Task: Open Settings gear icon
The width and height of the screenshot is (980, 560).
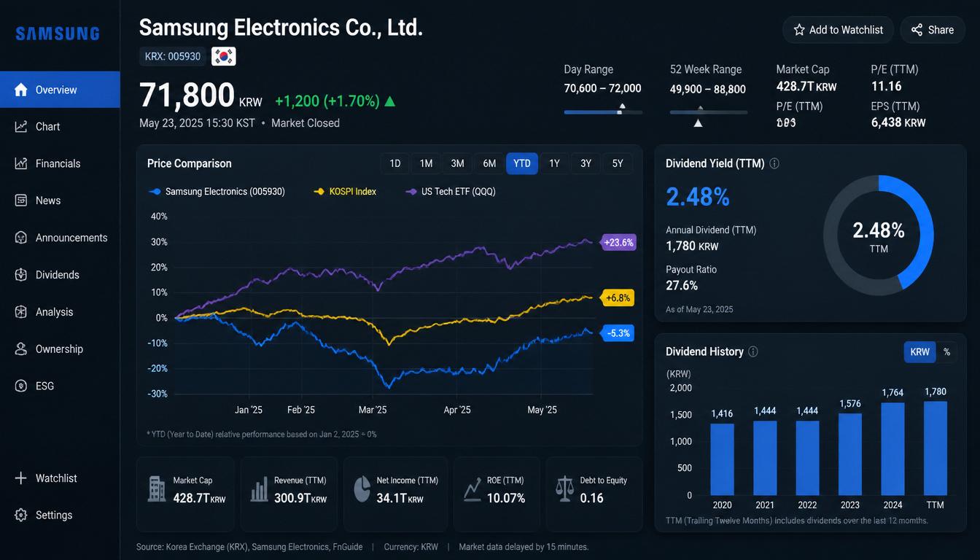Action: click(x=21, y=515)
